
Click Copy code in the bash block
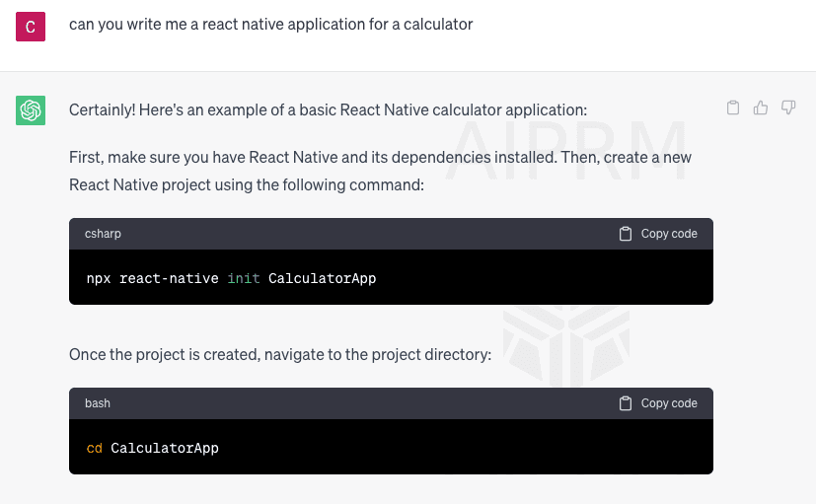pos(658,403)
